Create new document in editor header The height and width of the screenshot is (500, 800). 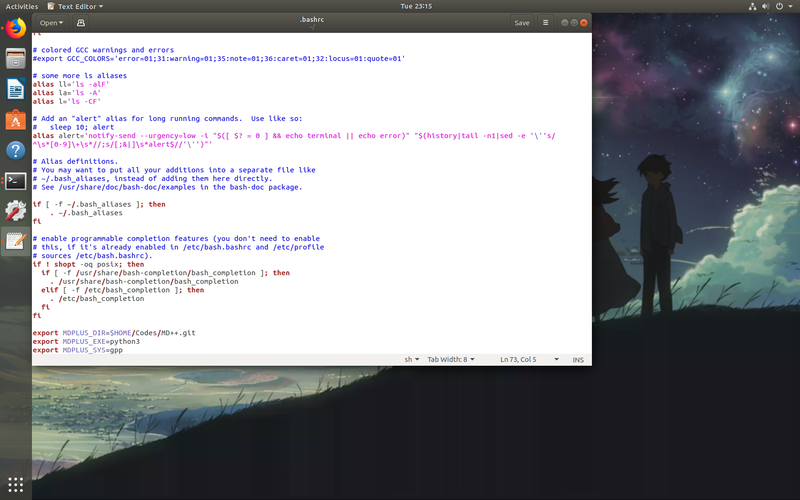point(81,22)
